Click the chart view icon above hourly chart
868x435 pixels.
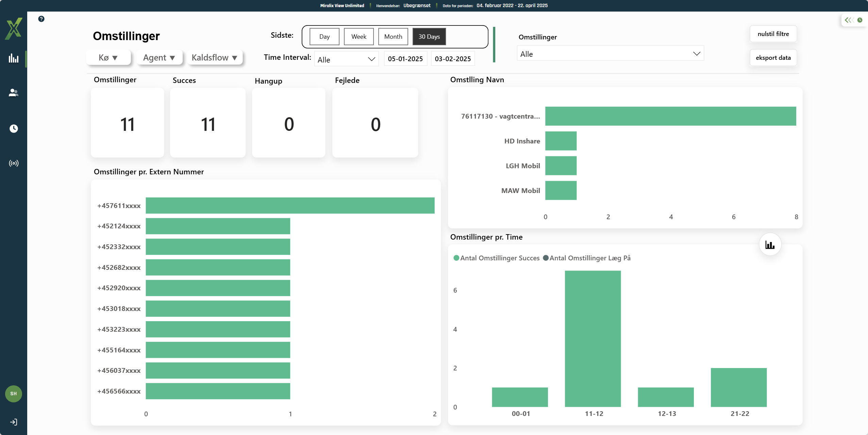770,245
